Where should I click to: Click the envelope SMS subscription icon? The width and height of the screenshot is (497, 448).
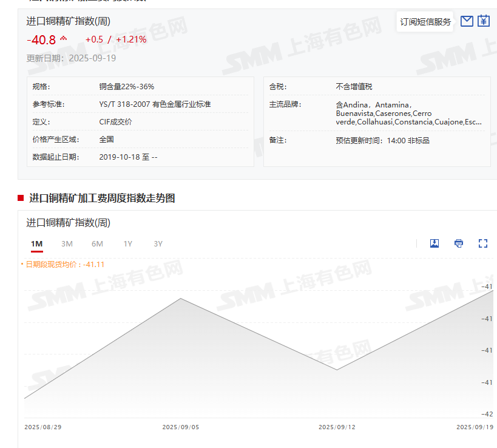[x=467, y=21]
